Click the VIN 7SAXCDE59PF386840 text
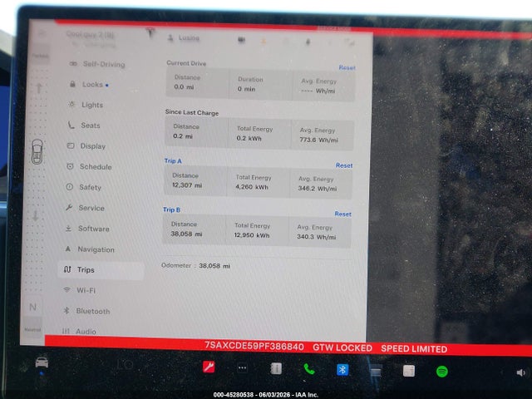Image resolution: width=532 pixels, height=399 pixels. (254, 347)
